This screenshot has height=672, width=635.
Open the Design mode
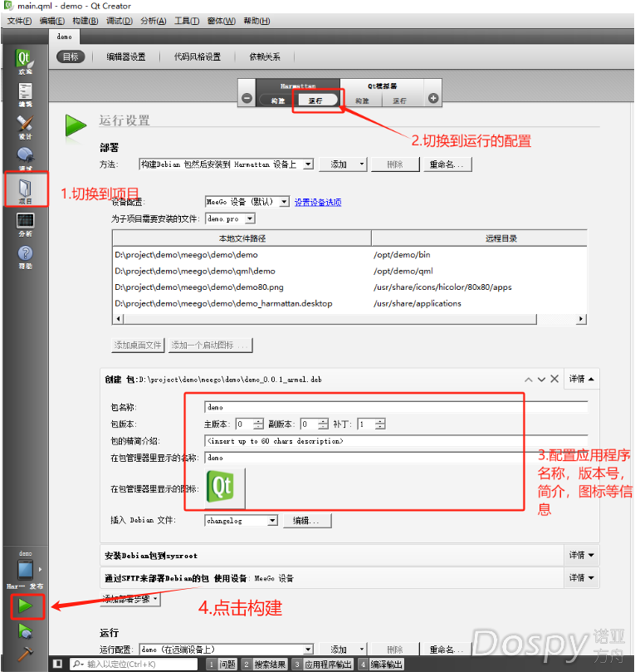coord(25,127)
